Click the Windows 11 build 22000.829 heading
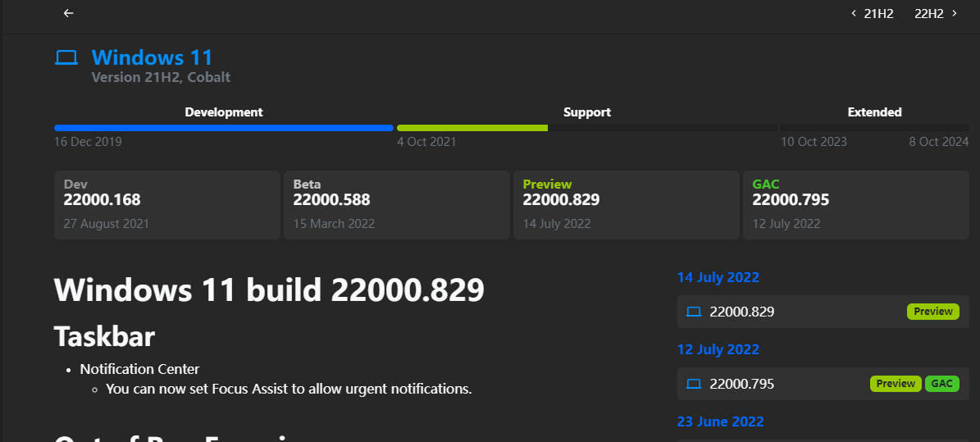This screenshot has width=980, height=442. coord(269,290)
